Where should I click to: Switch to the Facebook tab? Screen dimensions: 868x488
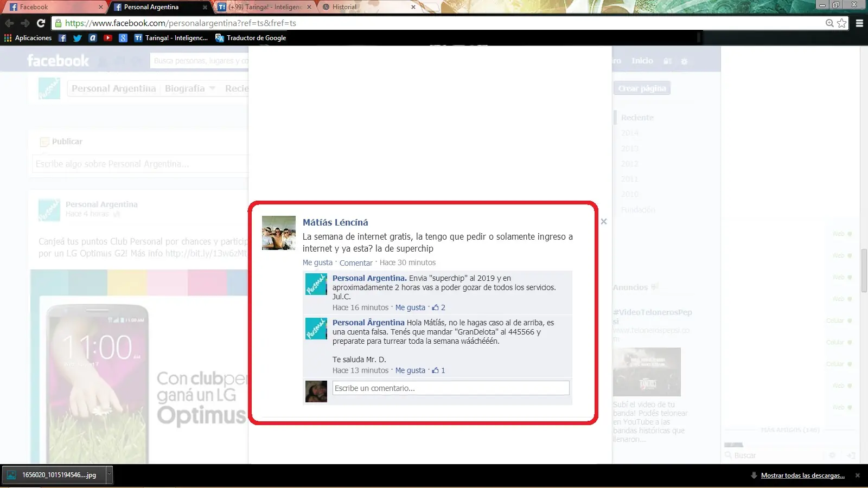(53, 7)
